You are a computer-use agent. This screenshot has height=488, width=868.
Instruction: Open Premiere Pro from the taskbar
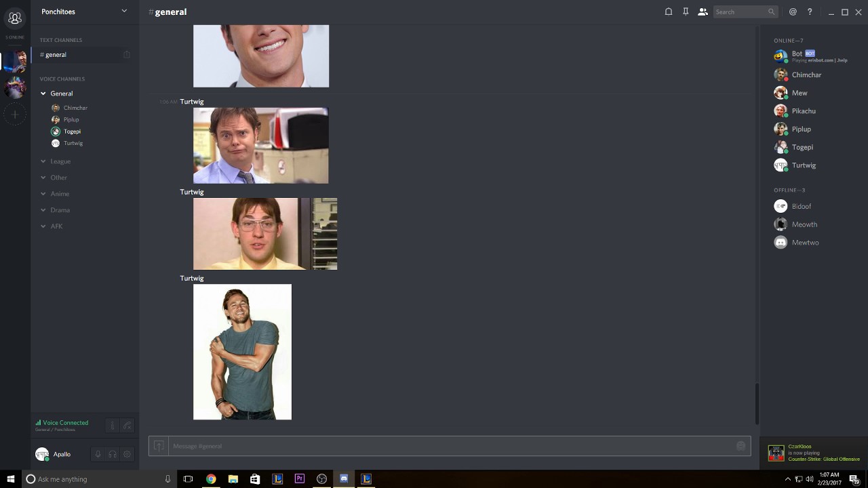pyautogui.click(x=300, y=479)
